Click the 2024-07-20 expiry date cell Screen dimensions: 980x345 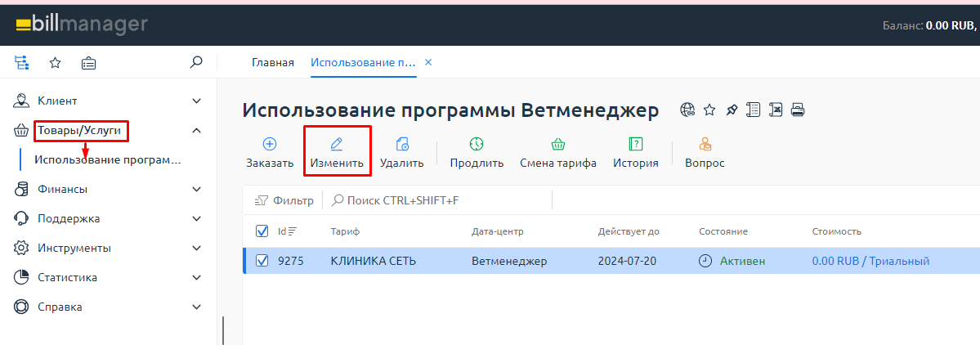(627, 262)
